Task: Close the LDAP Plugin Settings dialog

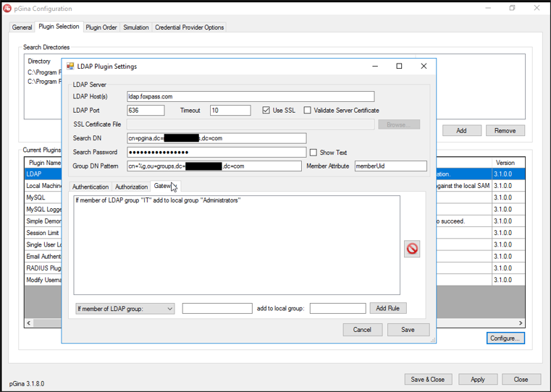Action: (x=424, y=66)
